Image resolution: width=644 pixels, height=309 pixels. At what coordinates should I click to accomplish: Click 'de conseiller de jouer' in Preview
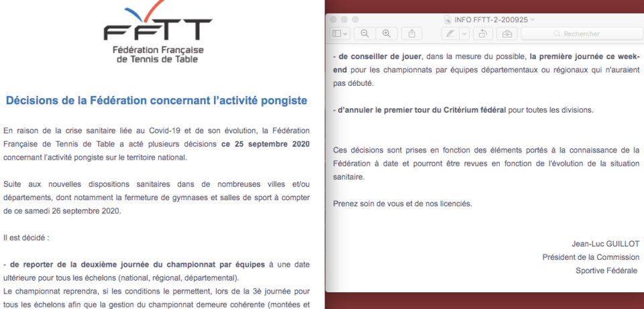[379, 57]
